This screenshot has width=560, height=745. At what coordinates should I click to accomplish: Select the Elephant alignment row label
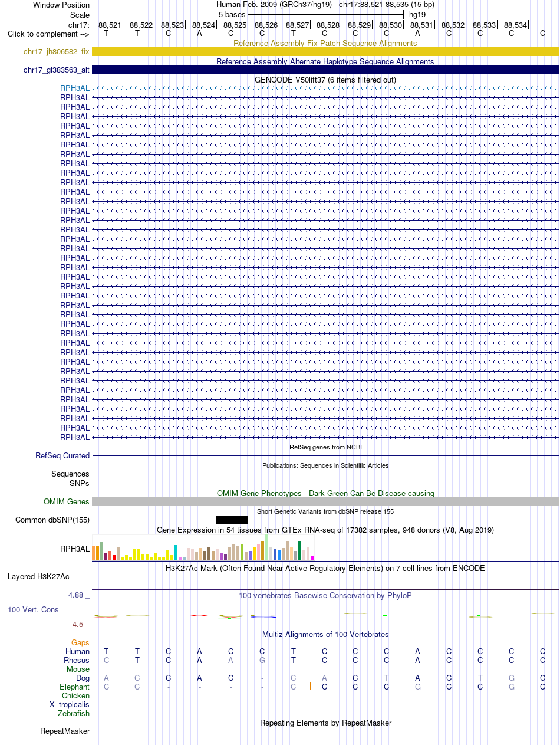click(74, 687)
